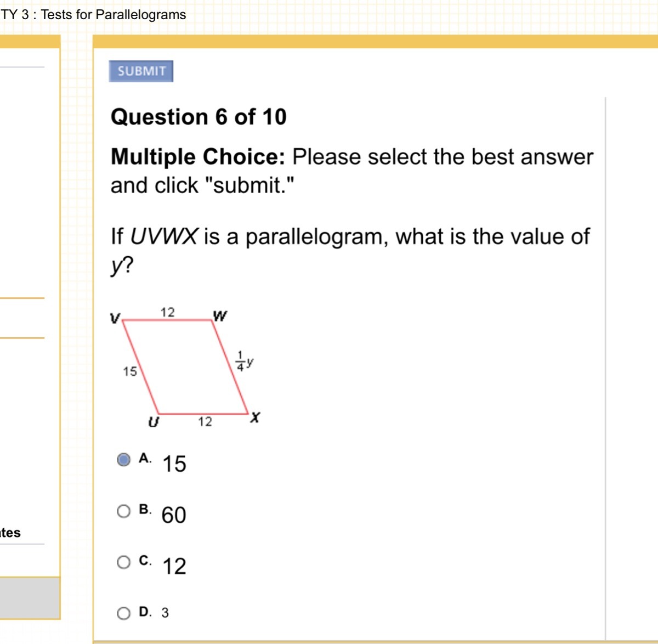Screen dimensions: 658x644
Task: Click the answer text "12" in option C
Action: [x=174, y=566]
